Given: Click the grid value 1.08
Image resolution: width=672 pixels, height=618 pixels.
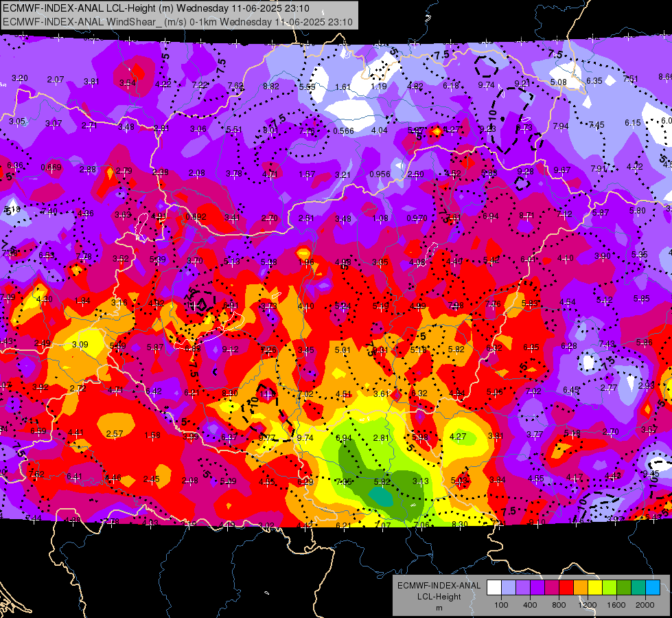Looking at the screenshot, I should point(380,219).
